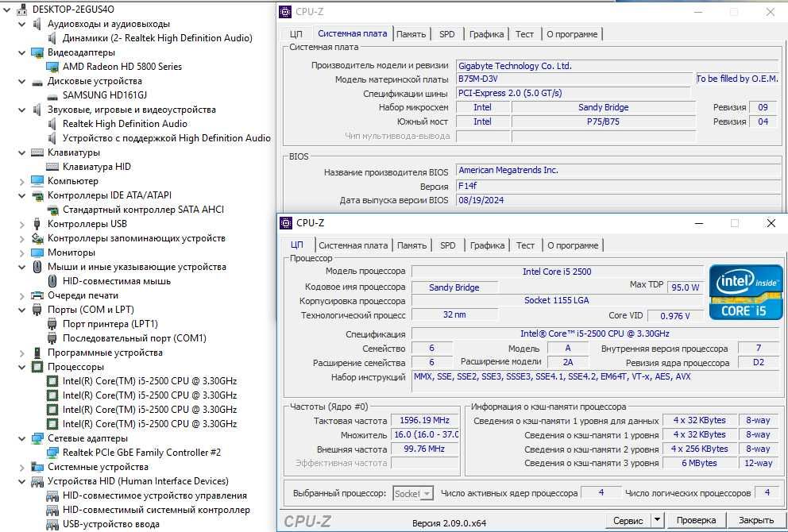Collapse the Видеоадаптеры category

[x=21, y=52]
